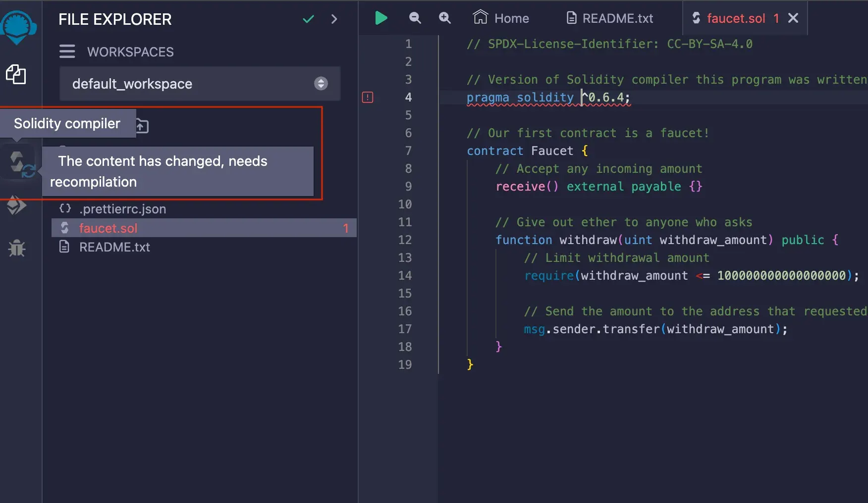
Task: Open the Debugger bug icon
Action: (x=16, y=248)
